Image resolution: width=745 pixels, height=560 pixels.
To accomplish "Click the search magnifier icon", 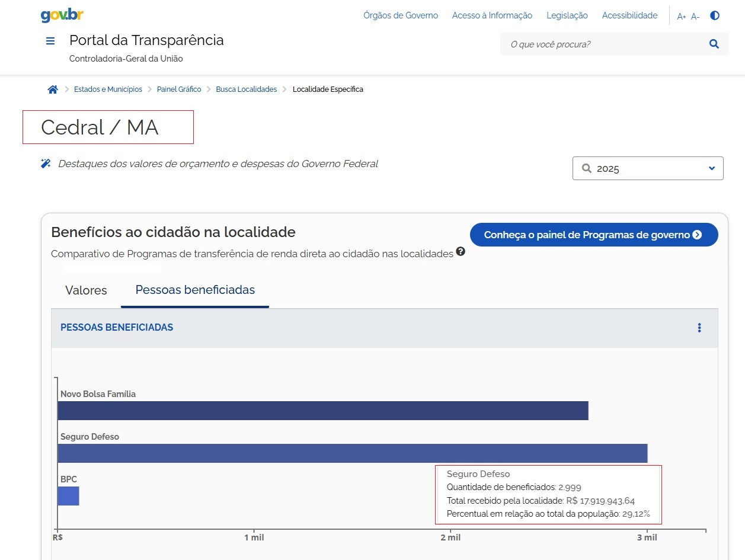I will 714,44.
